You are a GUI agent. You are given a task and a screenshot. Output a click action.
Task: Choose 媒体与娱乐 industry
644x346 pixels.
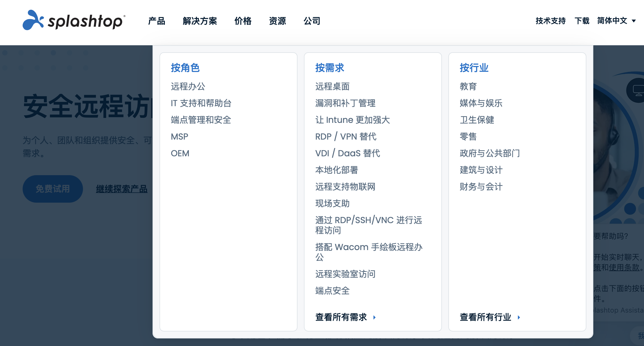click(481, 103)
